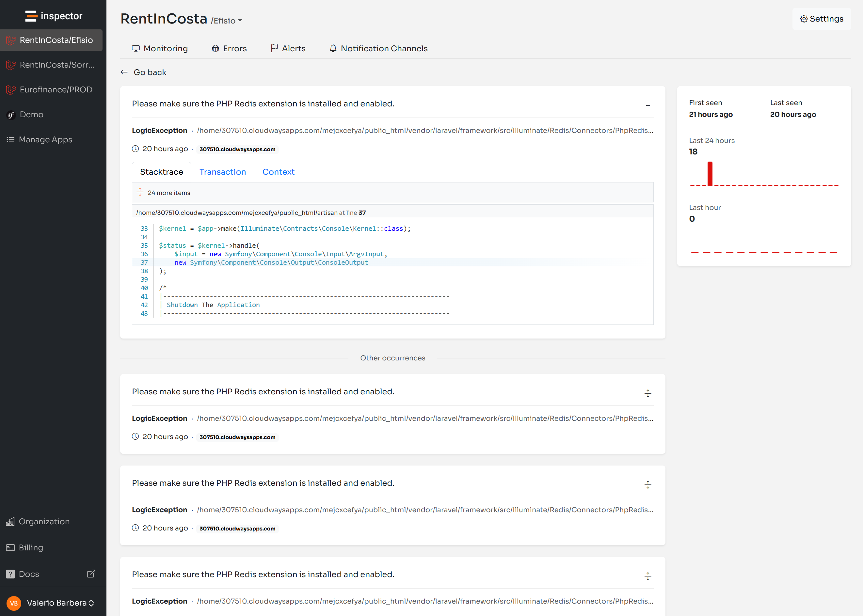Open Docs in external link

click(x=29, y=574)
